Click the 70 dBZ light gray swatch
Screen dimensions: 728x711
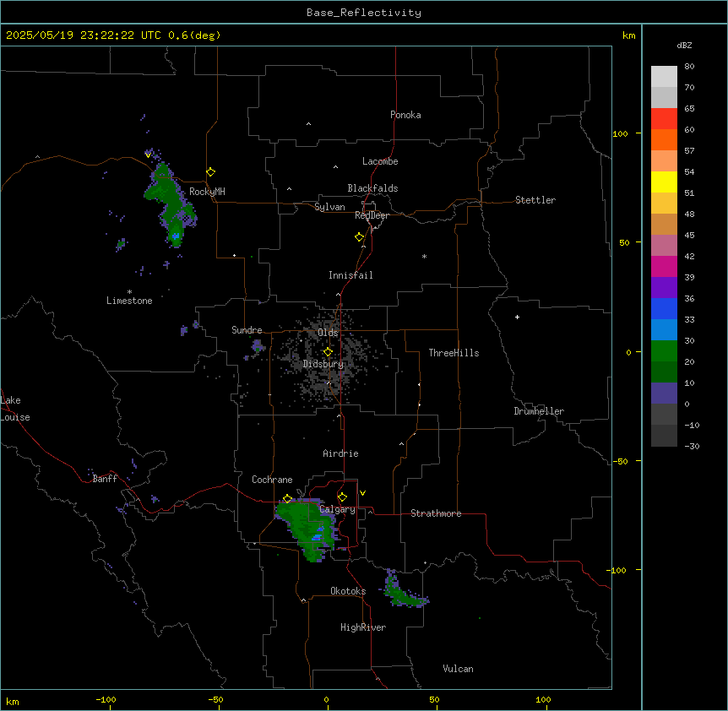pos(664,77)
